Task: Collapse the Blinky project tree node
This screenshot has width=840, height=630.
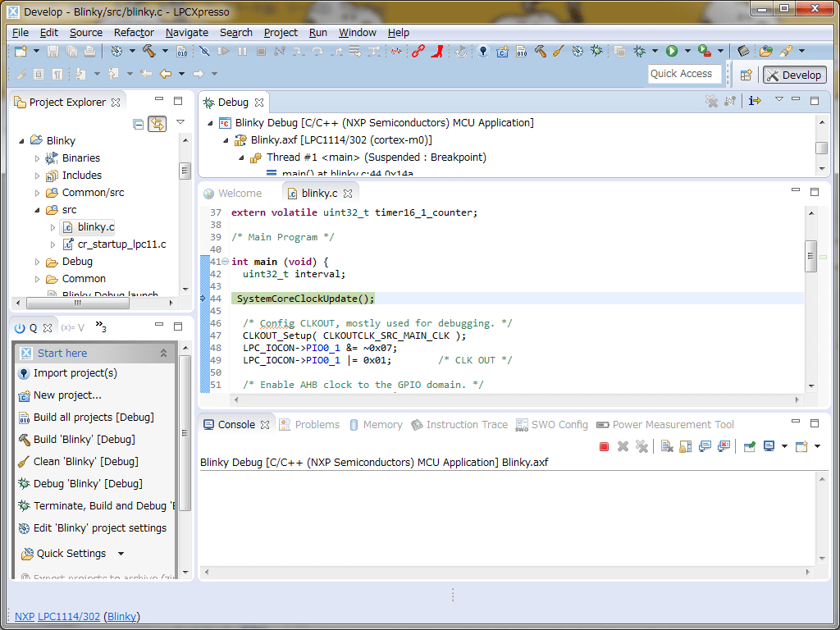Action: 21,141
